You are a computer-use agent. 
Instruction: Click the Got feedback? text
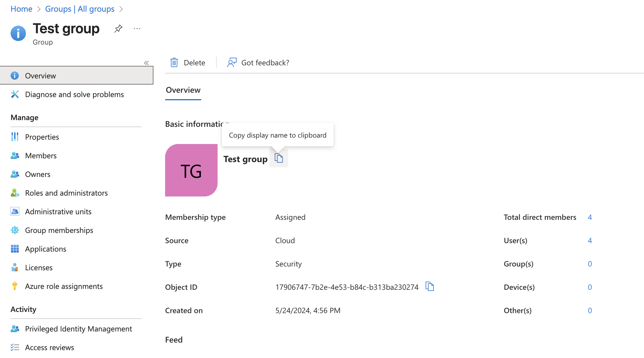point(265,63)
